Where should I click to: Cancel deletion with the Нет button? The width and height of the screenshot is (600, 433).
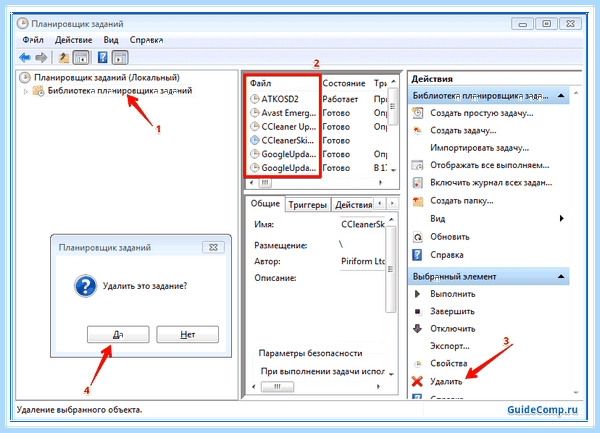point(188,334)
